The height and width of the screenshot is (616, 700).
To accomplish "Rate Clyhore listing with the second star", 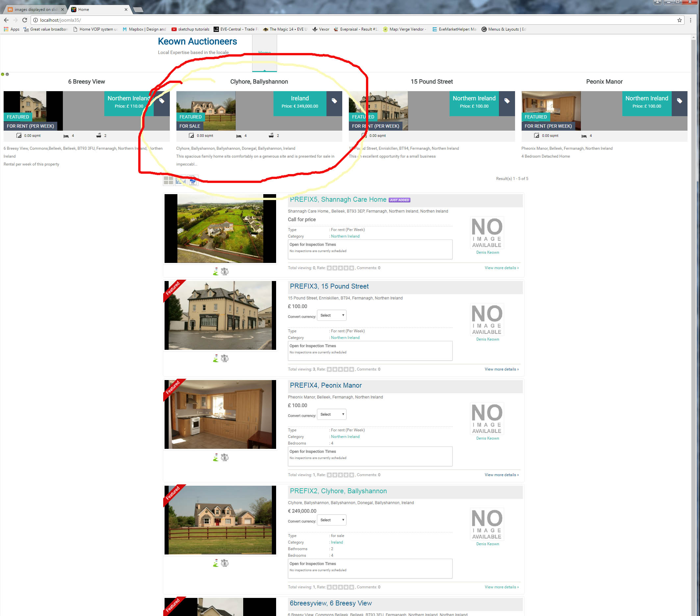I will click(x=335, y=587).
